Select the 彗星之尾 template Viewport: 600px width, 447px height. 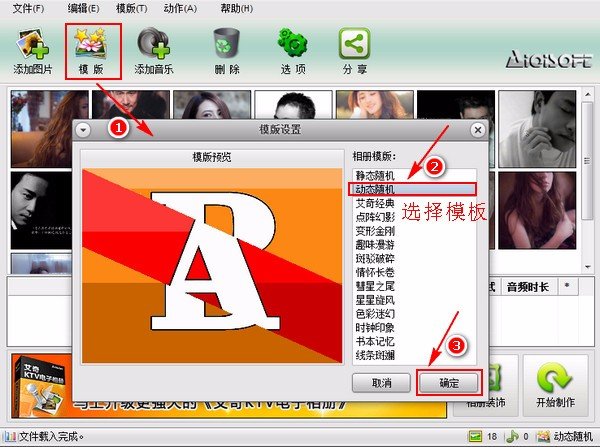point(414,286)
